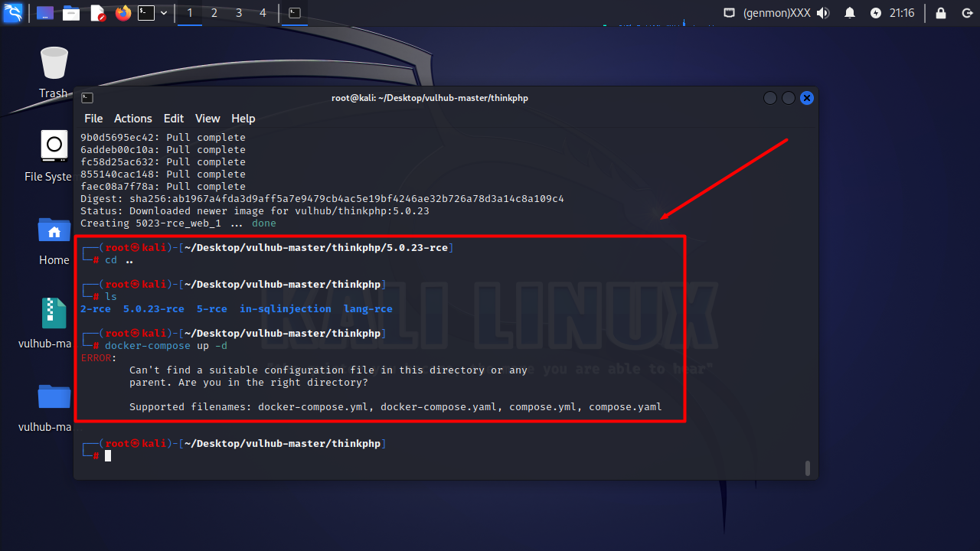The height and width of the screenshot is (551, 980).
Task: Click the 5-rce directory name
Action: [212, 308]
